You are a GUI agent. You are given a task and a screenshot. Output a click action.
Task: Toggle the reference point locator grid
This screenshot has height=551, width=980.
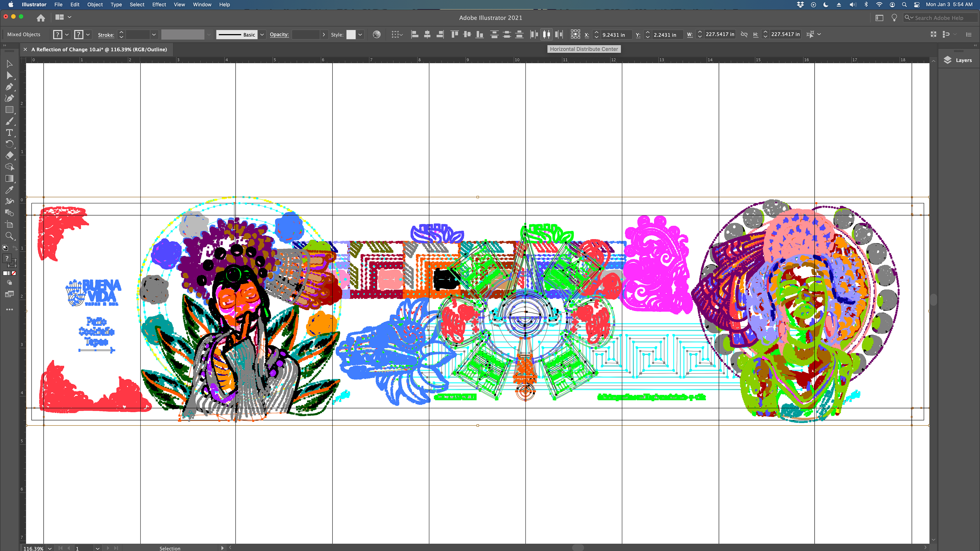click(575, 34)
